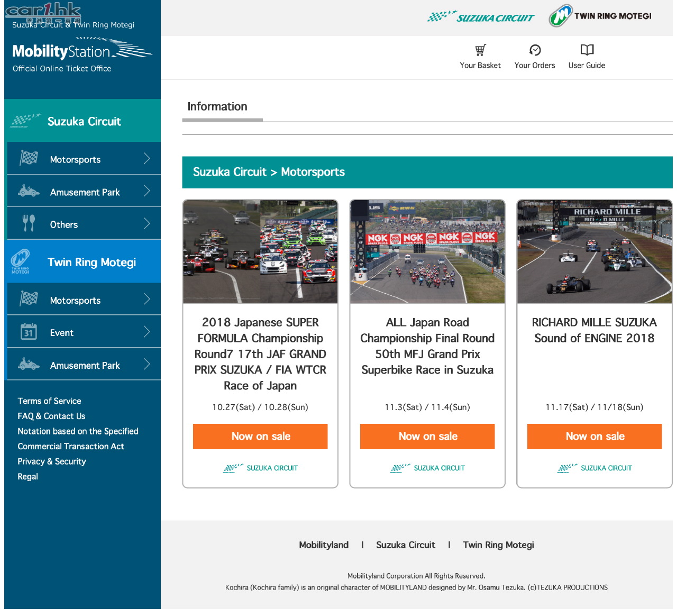Switch to the Information tab
Viewport: 677px width, 616px height.
pyautogui.click(x=217, y=106)
